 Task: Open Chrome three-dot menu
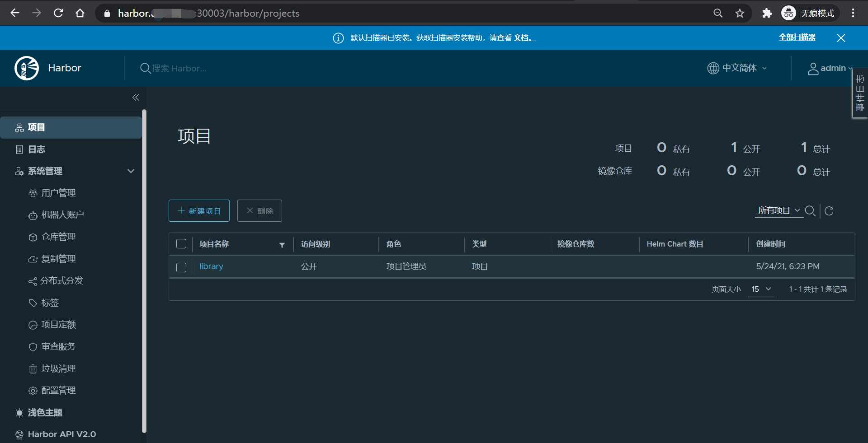click(x=853, y=13)
